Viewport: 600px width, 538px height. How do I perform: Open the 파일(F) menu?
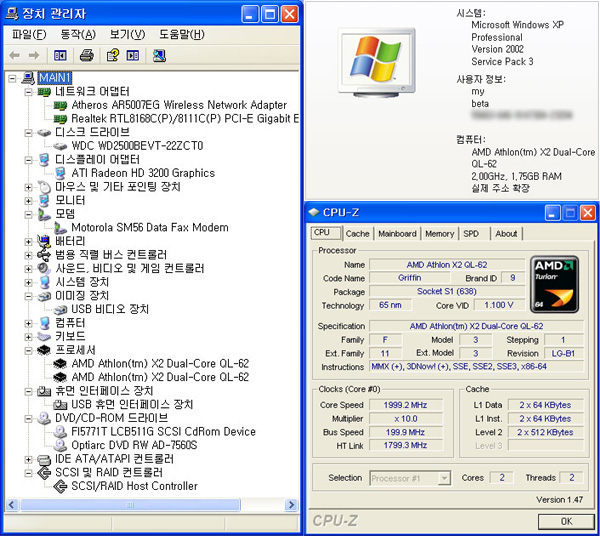[x=29, y=34]
